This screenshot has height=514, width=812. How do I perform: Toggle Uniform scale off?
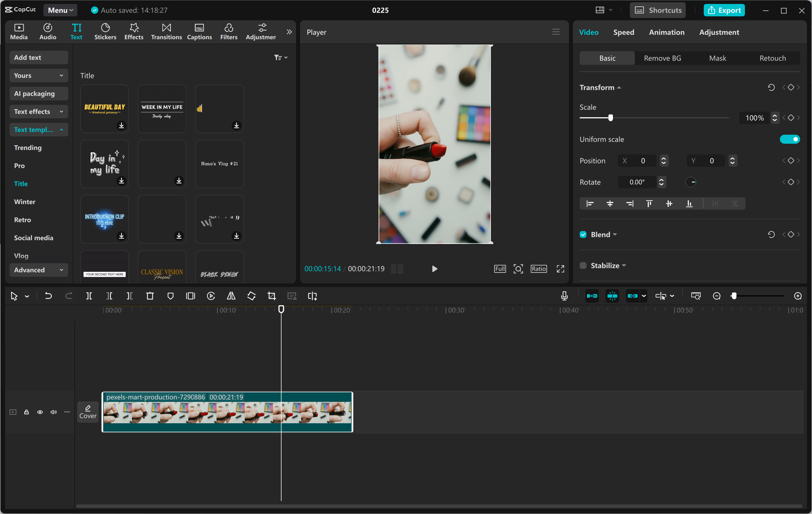coord(790,139)
